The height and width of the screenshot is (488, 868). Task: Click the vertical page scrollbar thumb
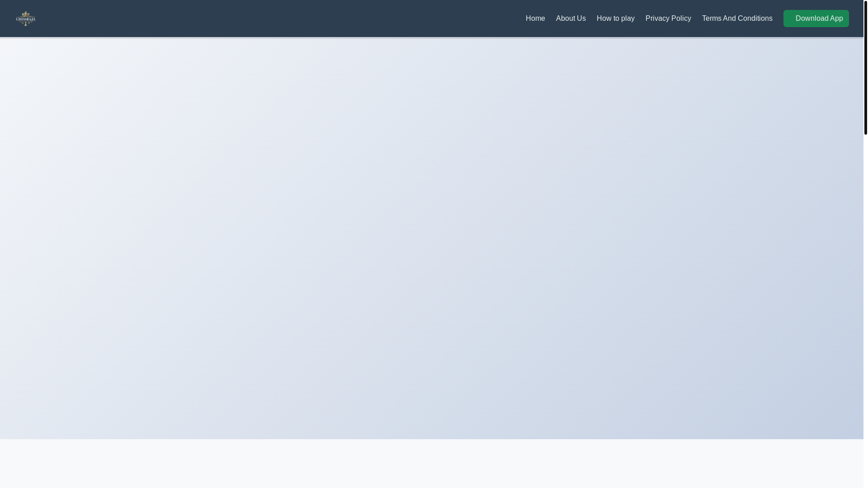point(866,68)
